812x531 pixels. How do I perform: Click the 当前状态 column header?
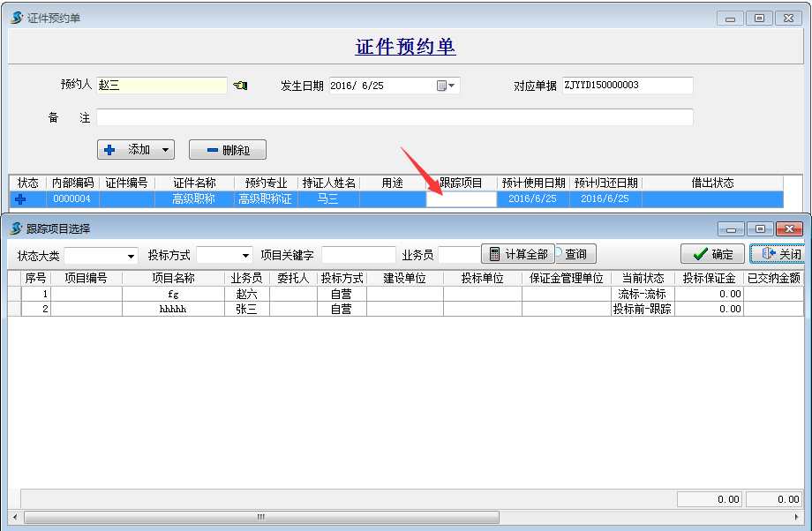(x=643, y=278)
